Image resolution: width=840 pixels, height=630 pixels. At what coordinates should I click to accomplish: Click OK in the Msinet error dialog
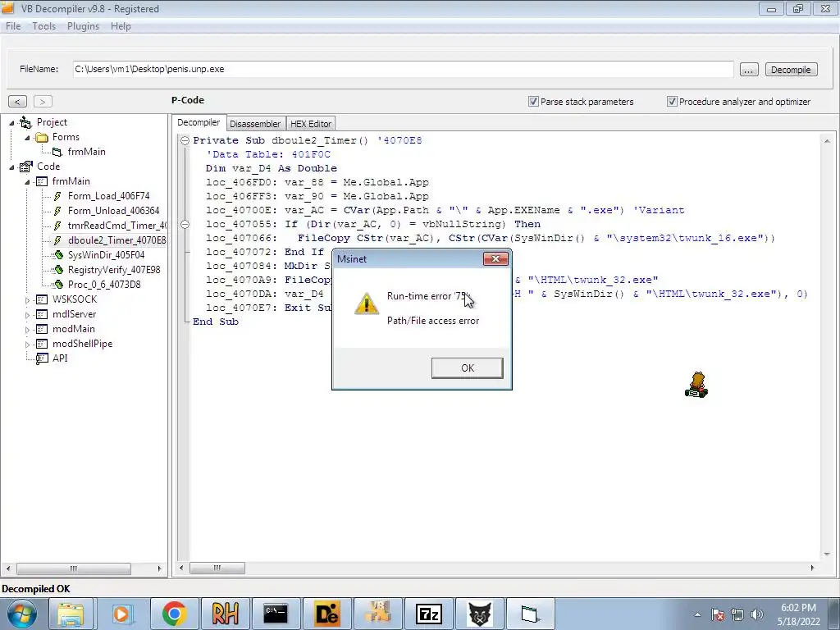[x=467, y=368]
